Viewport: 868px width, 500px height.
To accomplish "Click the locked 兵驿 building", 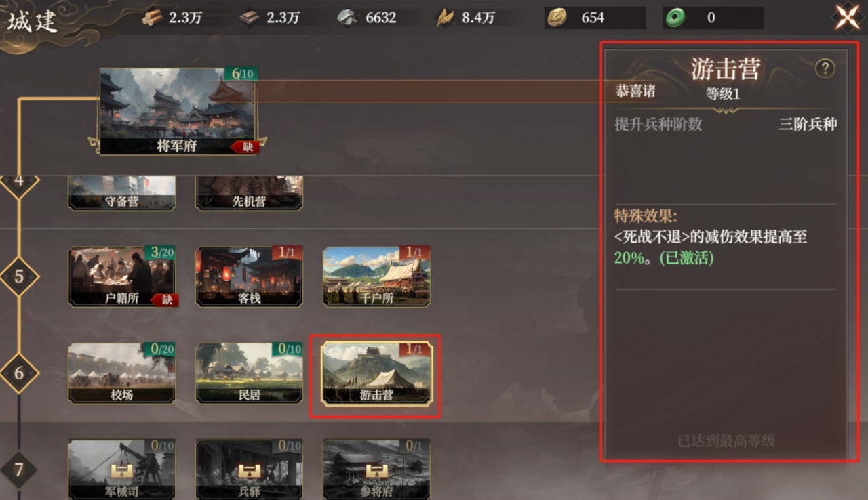I will click(x=249, y=470).
